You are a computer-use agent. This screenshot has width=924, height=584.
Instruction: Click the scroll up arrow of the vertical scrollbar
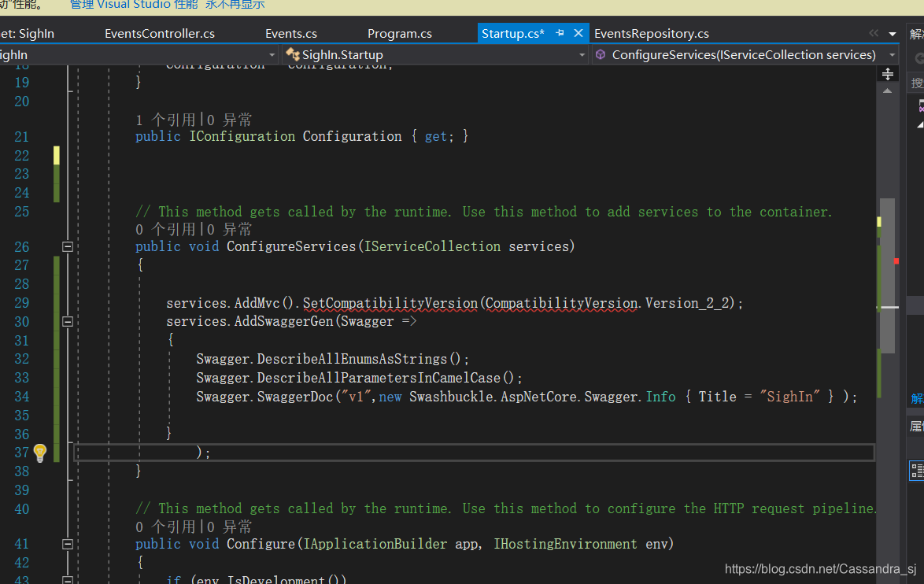[888, 91]
